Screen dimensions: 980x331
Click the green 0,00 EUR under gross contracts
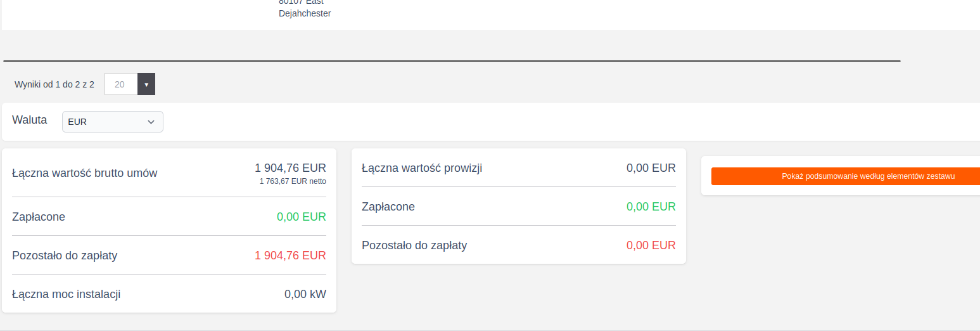click(301, 217)
